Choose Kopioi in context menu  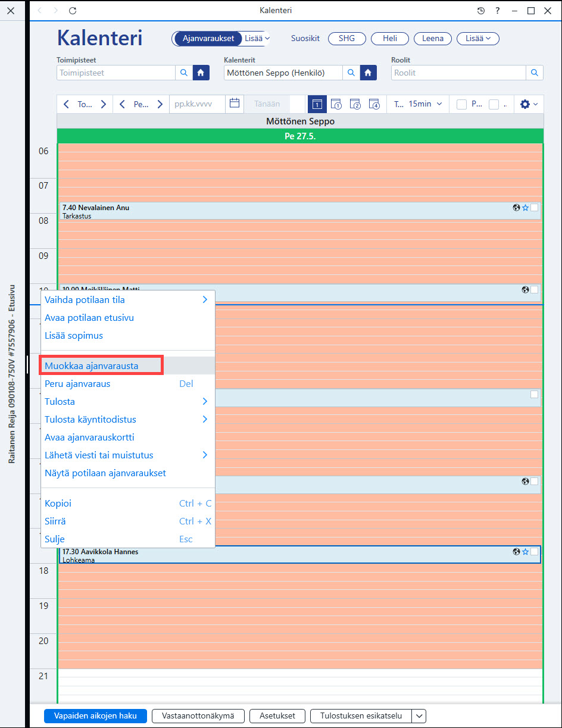127,504
